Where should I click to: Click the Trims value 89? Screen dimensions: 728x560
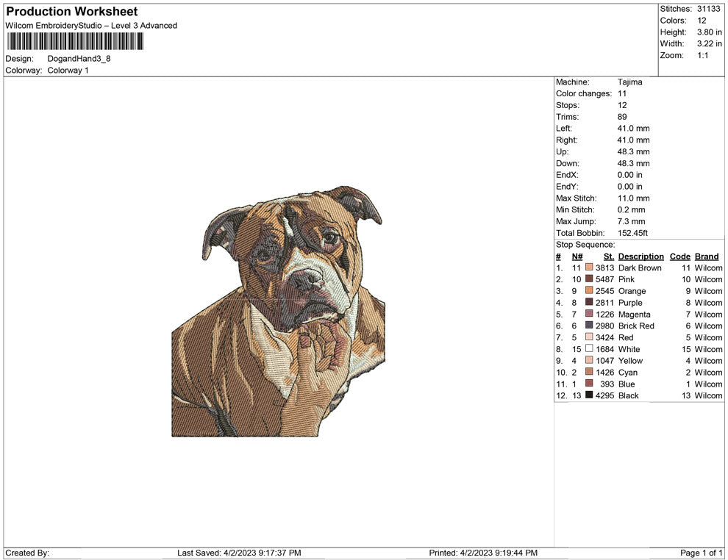point(622,117)
